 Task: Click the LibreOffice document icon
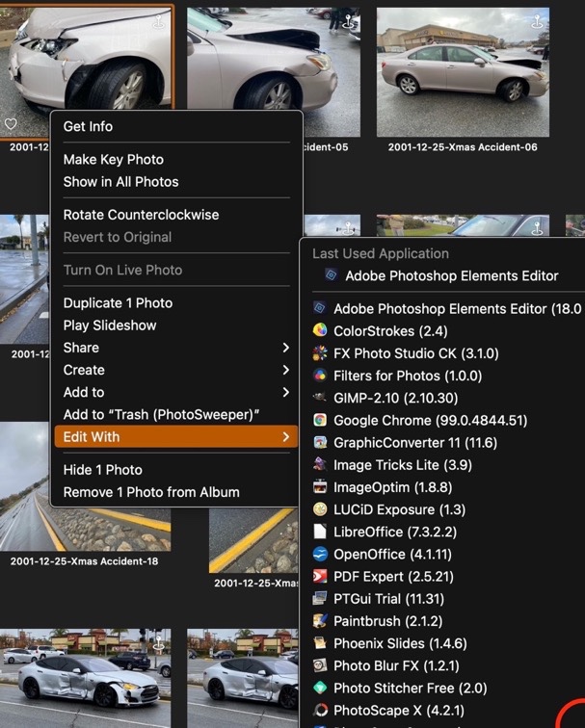point(320,532)
